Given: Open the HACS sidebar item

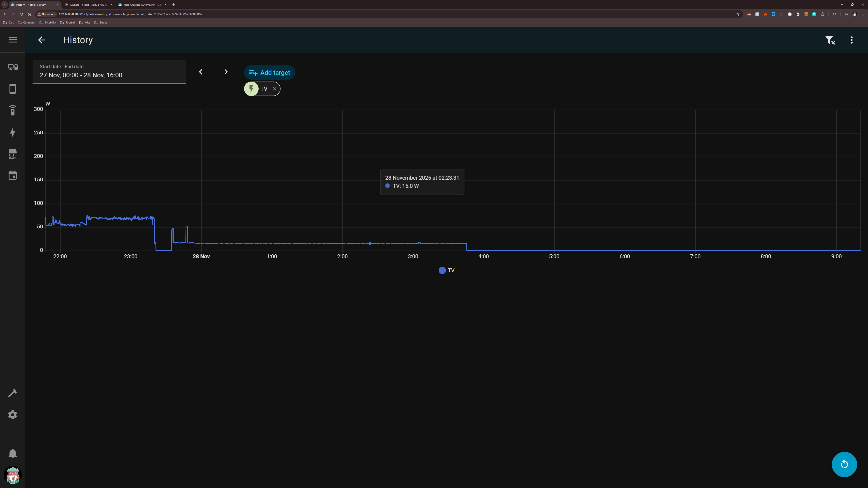Looking at the screenshot, I should pyautogui.click(x=12, y=154).
